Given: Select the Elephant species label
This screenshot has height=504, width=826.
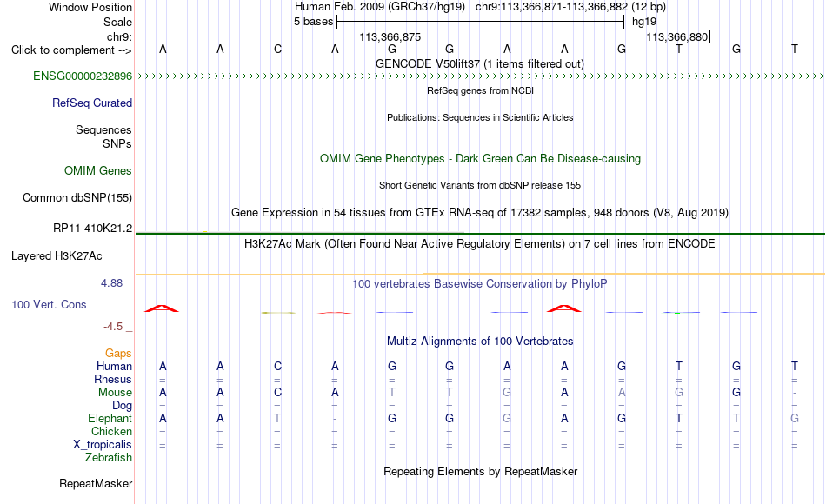Looking at the screenshot, I should click(x=110, y=418).
